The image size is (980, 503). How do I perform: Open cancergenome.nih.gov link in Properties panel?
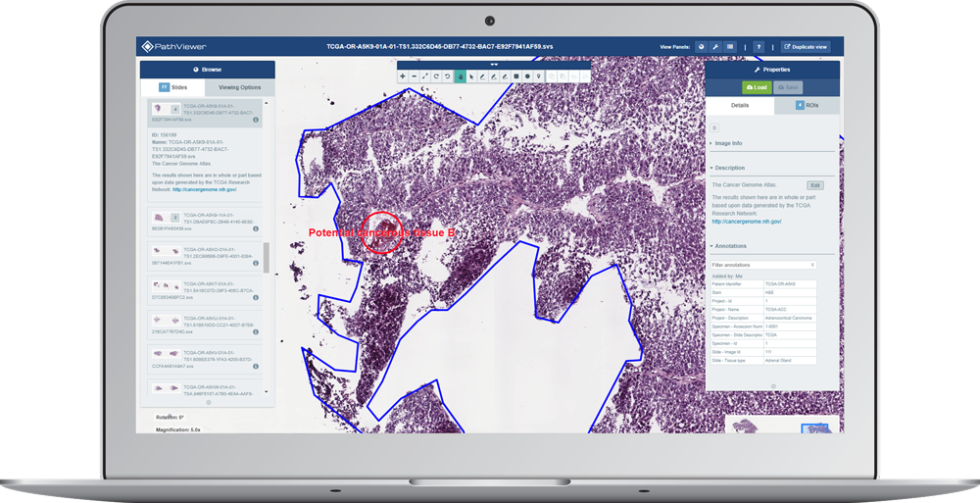click(x=747, y=222)
